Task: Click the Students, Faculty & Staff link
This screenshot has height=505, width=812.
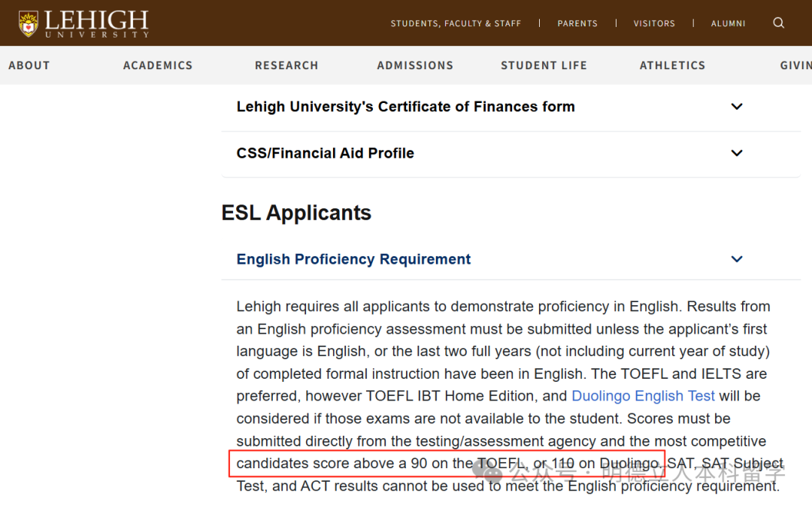Action: click(456, 23)
